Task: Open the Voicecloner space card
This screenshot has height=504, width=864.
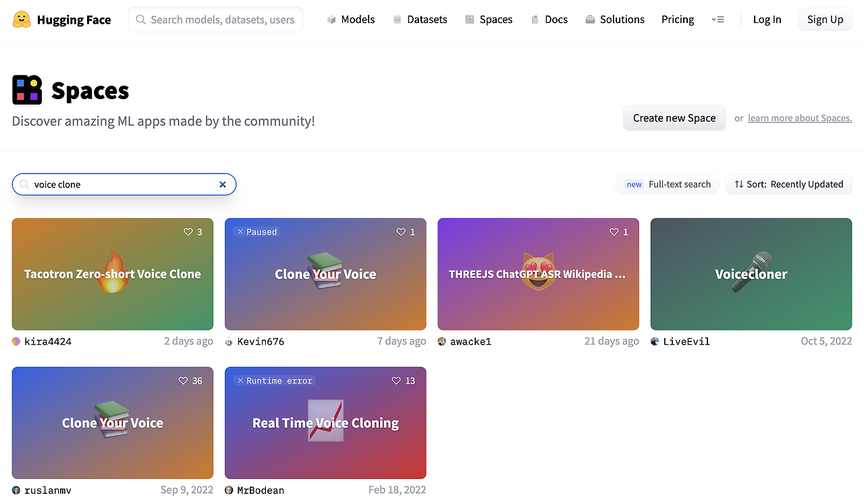Action: 751,274
